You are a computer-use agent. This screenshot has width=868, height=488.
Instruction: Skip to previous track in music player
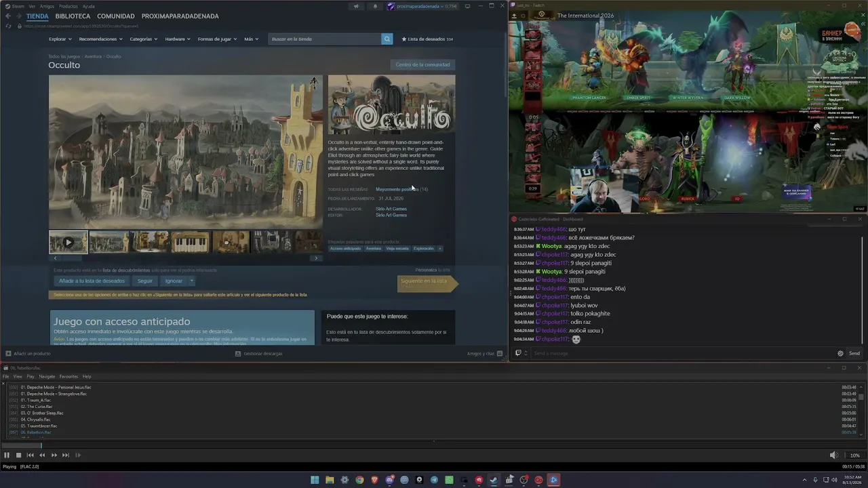click(x=30, y=455)
